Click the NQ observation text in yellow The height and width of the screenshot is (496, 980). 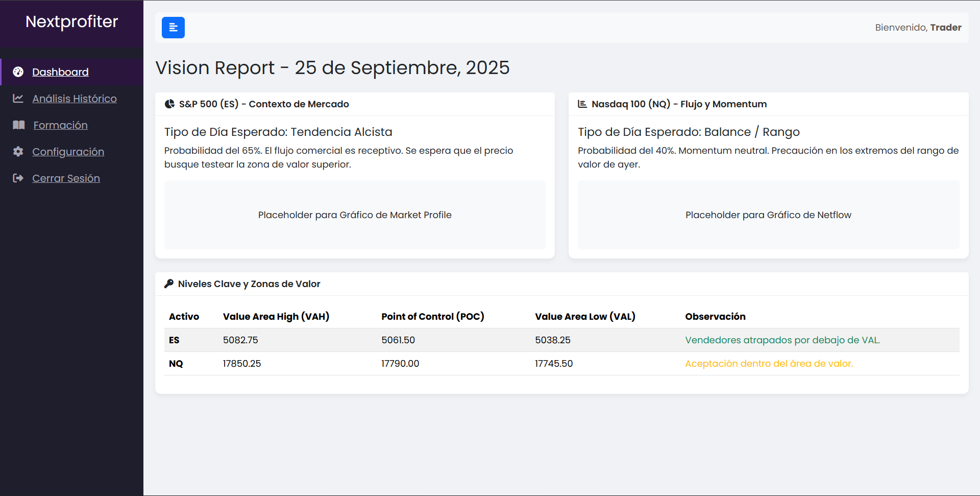click(769, 363)
